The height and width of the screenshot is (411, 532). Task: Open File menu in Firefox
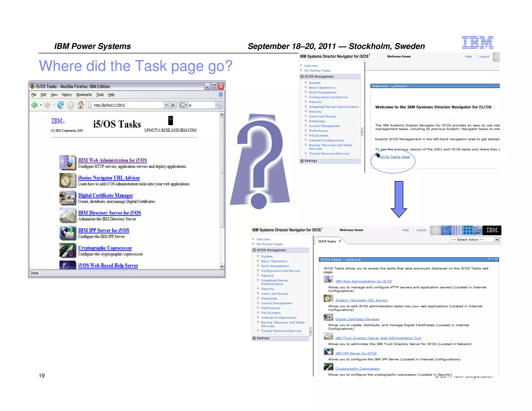[34, 95]
